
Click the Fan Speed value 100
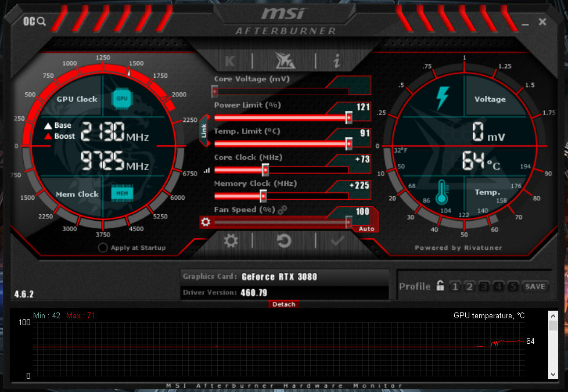point(362,211)
